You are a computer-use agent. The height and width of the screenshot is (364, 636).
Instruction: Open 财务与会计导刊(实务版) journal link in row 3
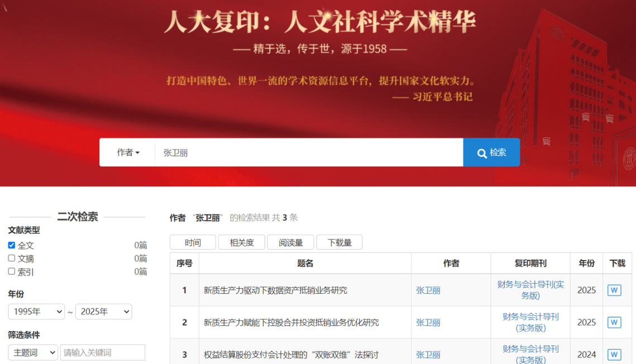tap(530, 354)
